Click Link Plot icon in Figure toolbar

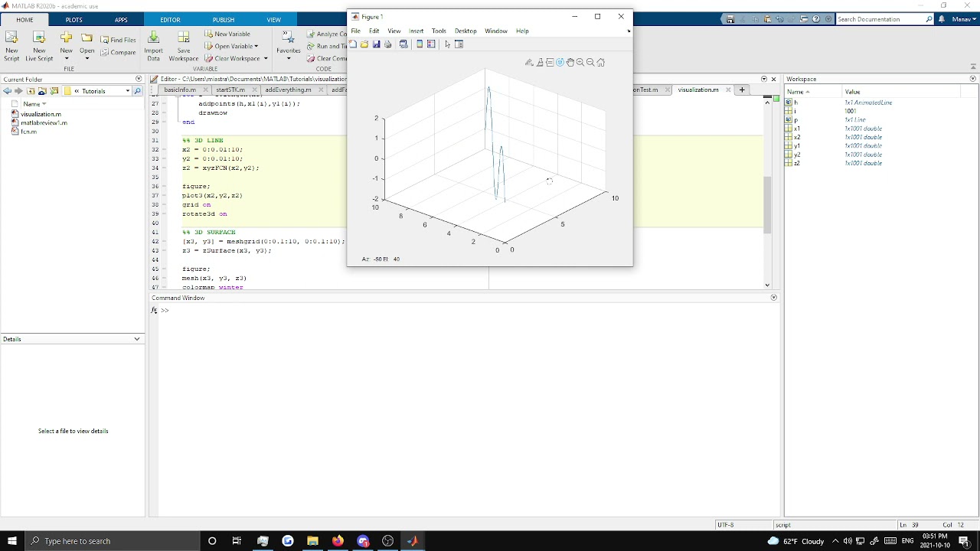pos(403,44)
